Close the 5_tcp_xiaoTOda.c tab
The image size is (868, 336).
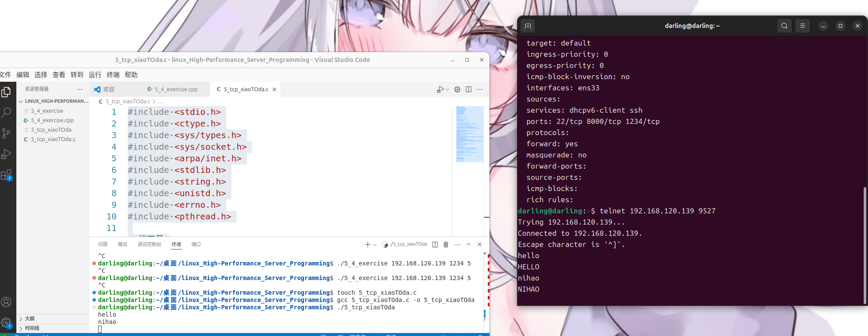(274, 89)
